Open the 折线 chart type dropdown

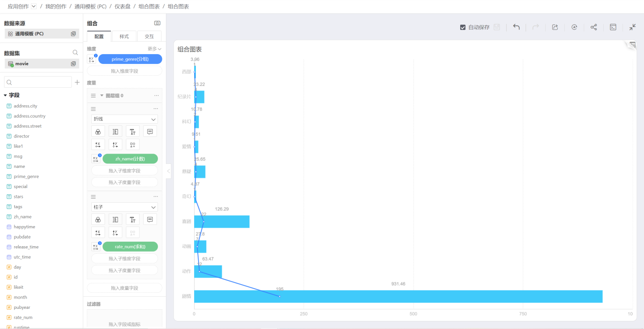[124, 119]
